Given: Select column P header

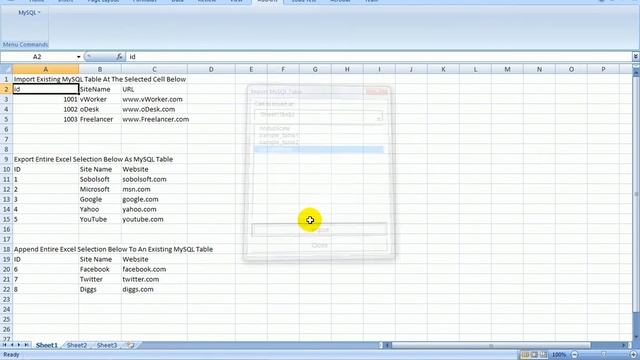Looking at the screenshot, I should pos(603,69).
